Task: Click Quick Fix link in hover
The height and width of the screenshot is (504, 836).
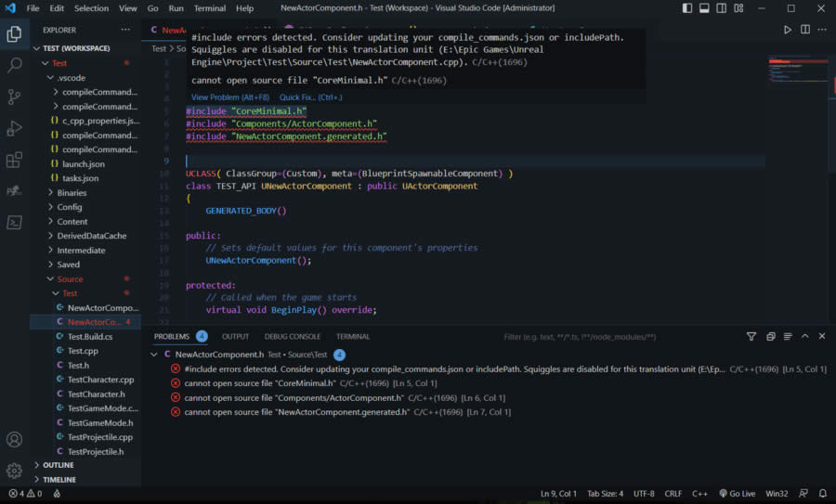Action: coord(311,97)
